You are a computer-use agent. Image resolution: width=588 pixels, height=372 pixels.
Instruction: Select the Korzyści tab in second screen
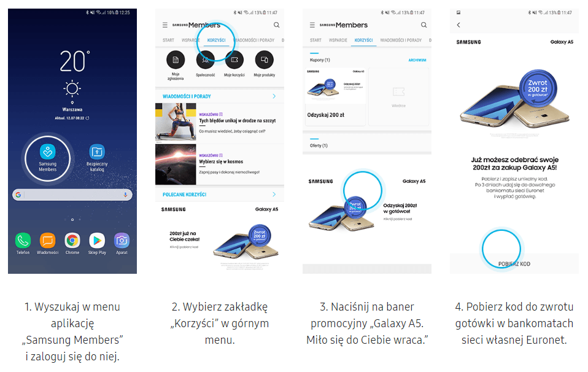[217, 40]
